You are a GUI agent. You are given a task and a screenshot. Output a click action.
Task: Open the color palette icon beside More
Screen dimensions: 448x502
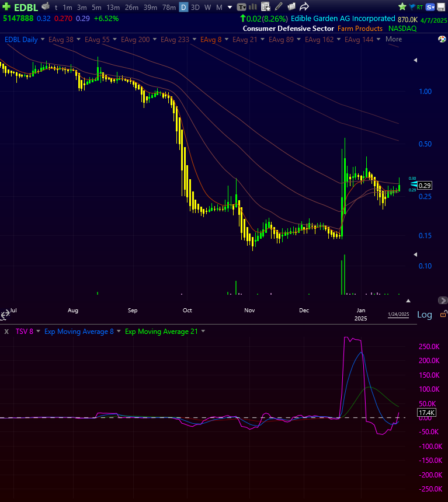[x=442, y=39]
